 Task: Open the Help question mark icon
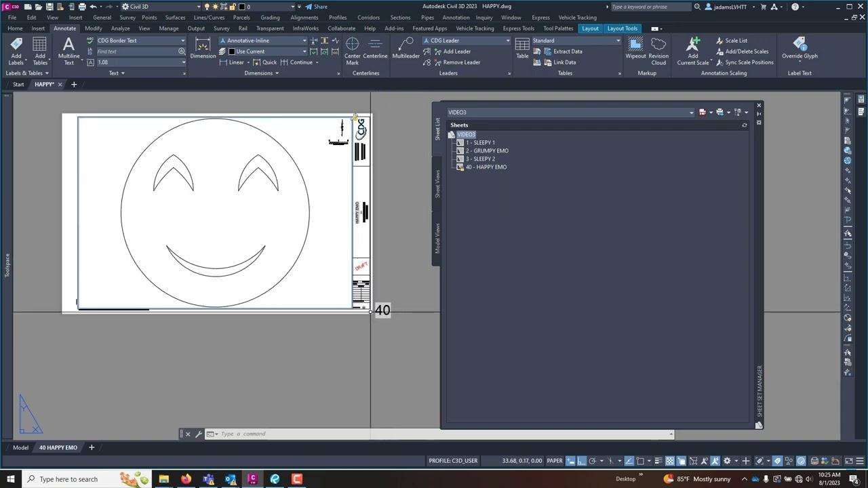[x=795, y=7]
